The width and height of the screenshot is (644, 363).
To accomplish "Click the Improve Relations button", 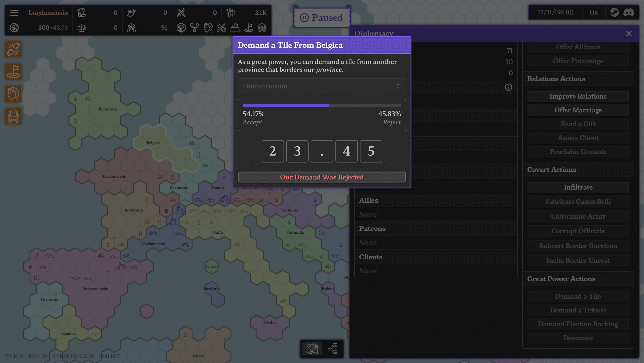I will tap(578, 96).
